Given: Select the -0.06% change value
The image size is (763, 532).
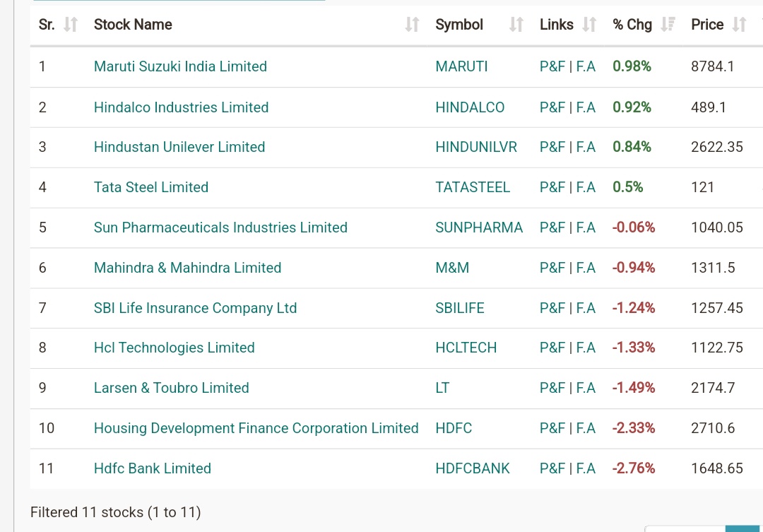Looking at the screenshot, I should (x=634, y=227).
